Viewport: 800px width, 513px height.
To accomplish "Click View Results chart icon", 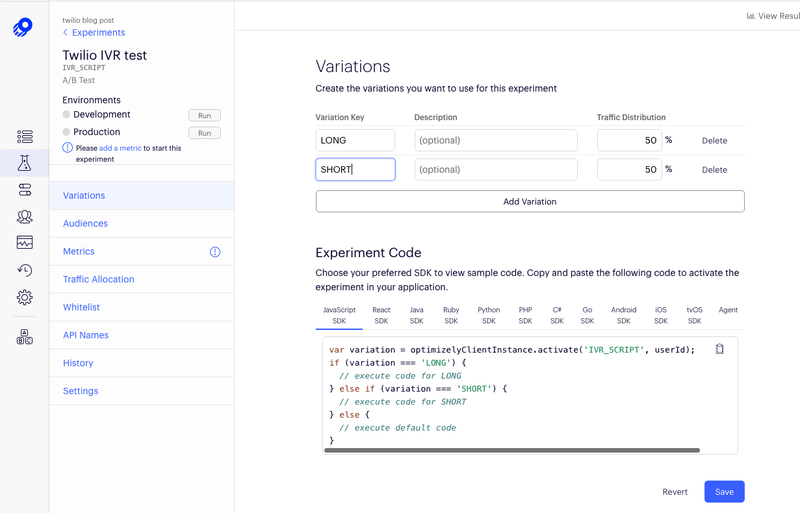I will pyautogui.click(x=751, y=16).
